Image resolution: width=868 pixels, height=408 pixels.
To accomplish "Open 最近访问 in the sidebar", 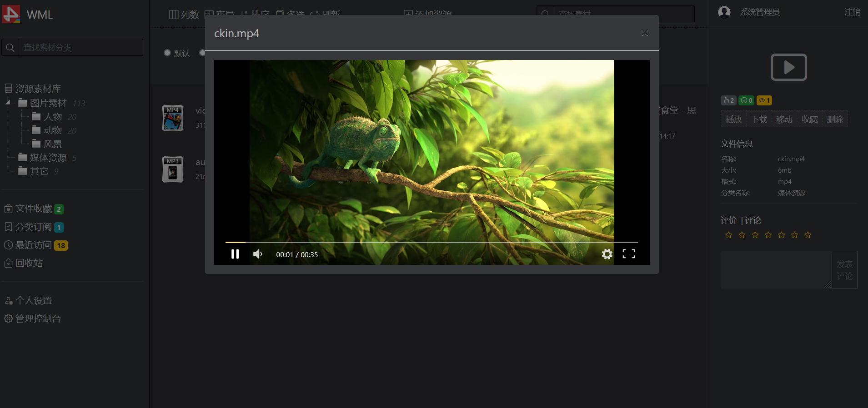I will click(35, 245).
